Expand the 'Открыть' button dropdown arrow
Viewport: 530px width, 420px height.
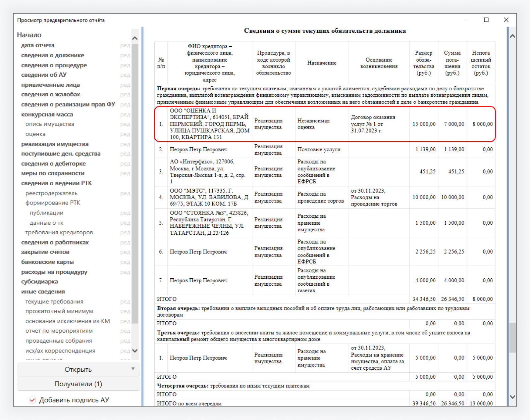(133, 369)
